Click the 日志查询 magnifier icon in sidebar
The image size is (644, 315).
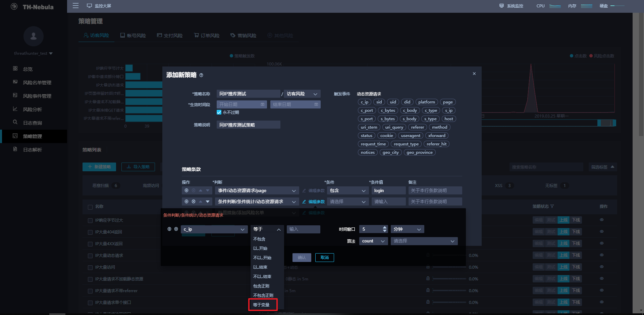15,122
